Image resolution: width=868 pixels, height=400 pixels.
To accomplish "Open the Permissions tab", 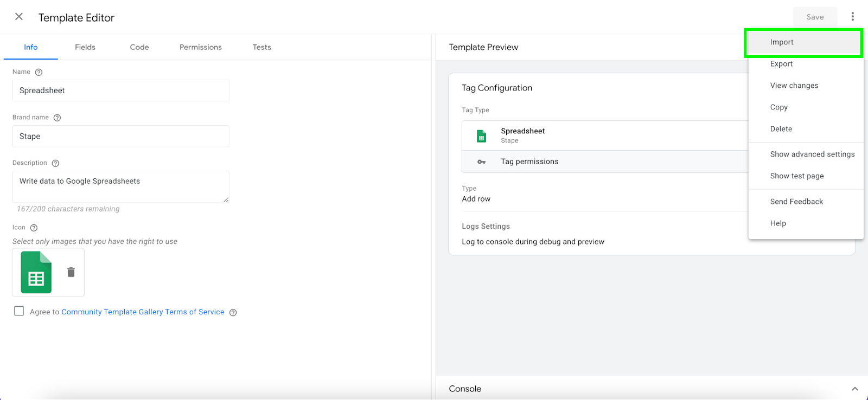I will tap(200, 47).
